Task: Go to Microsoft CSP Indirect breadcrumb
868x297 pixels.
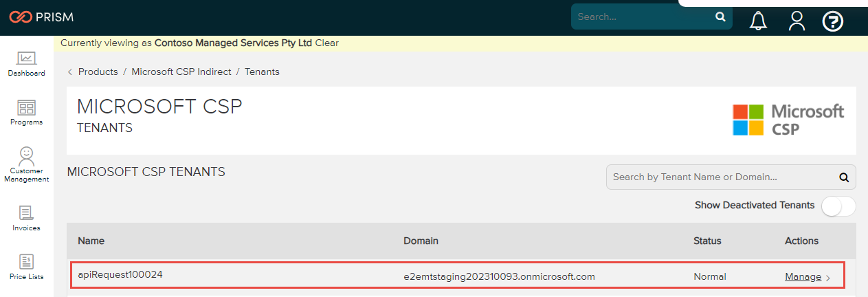Action: 181,71
